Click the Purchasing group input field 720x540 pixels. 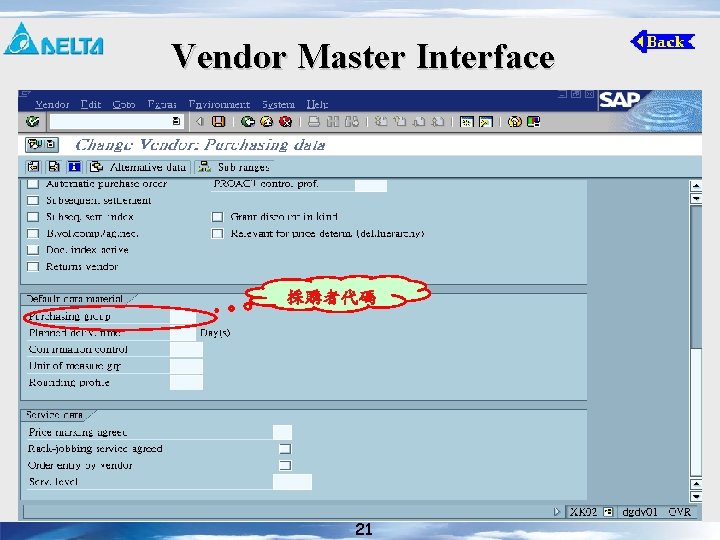tap(183, 316)
